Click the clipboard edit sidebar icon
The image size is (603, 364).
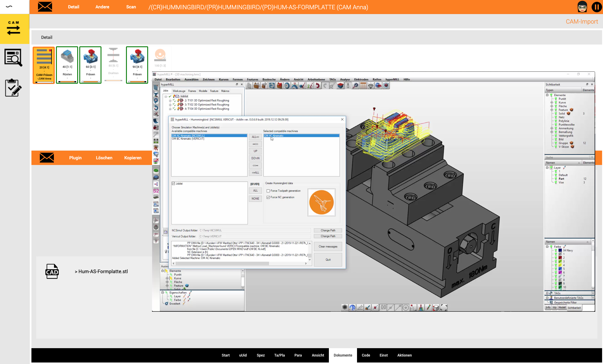[x=13, y=88]
